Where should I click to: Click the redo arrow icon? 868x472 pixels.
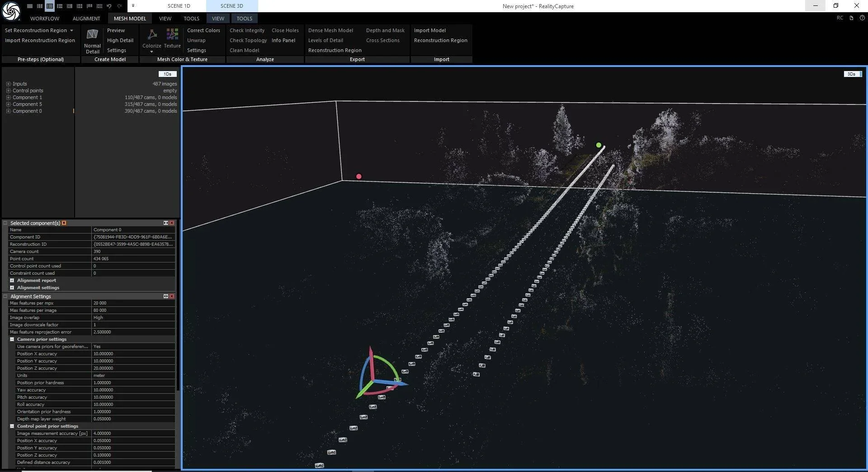[x=119, y=6]
